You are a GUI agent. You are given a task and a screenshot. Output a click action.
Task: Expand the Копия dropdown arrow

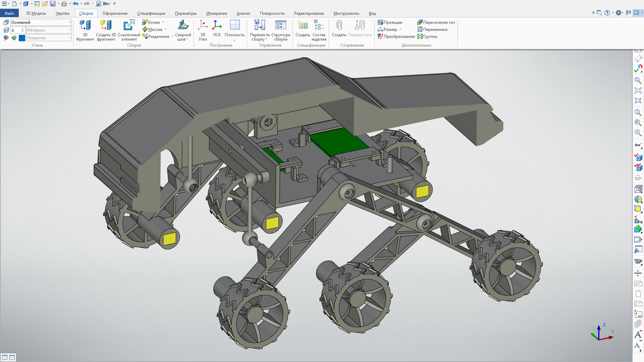pyautogui.click(x=163, y=22)
